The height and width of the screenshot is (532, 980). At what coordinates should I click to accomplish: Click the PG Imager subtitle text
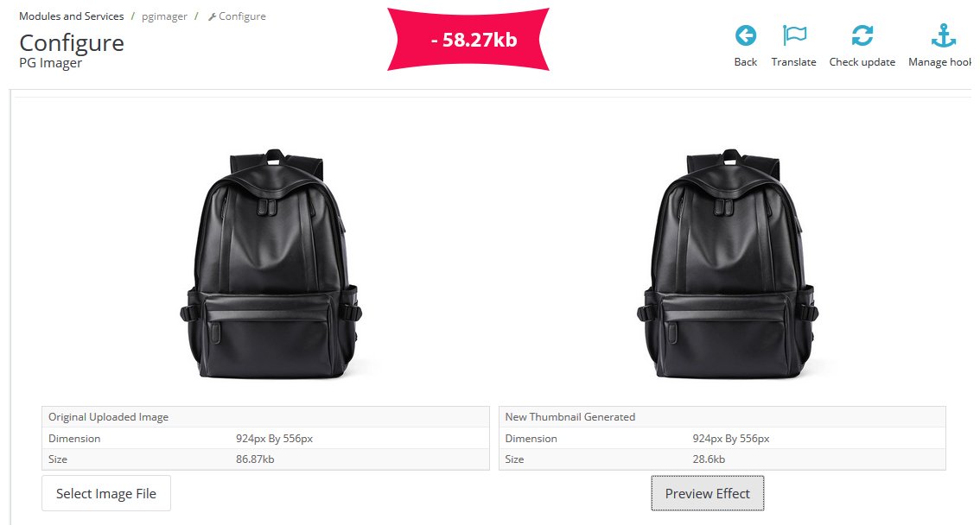(51, 63)
